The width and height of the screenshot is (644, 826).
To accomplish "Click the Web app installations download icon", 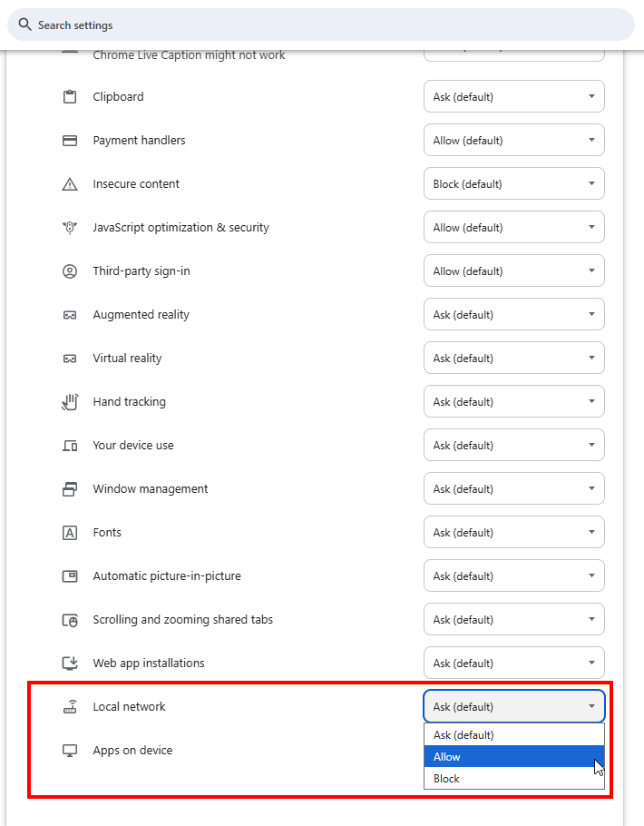I will 70,663.
